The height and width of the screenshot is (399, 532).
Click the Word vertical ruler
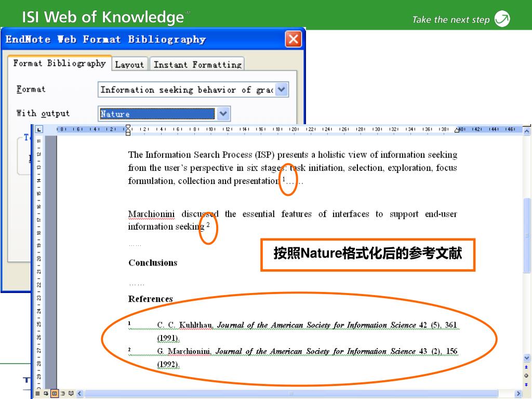38,263
